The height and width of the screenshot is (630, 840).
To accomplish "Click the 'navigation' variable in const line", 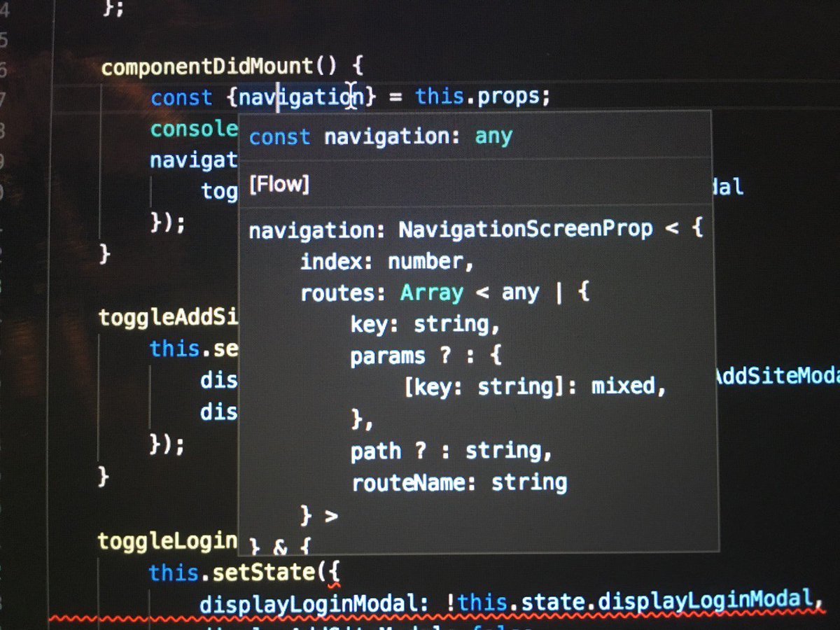I will [300, 97].
